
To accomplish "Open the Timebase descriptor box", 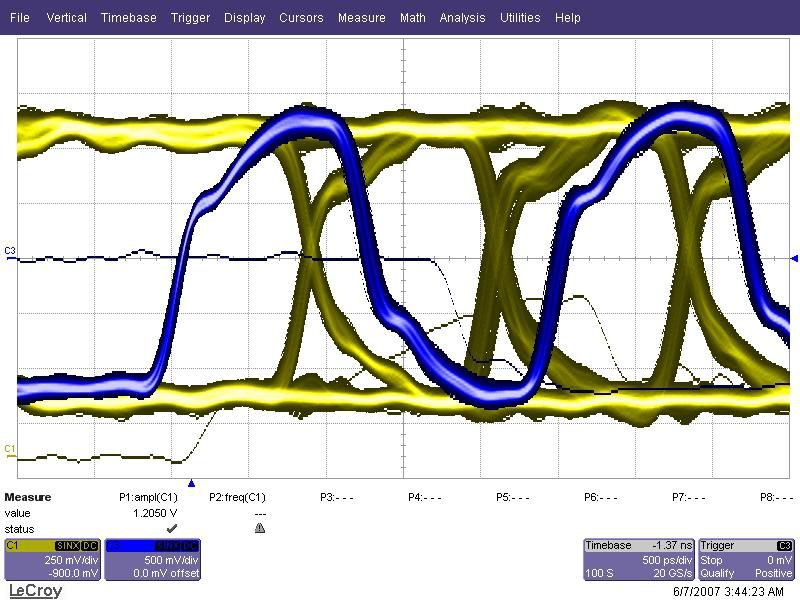I will (x=638, y=559).
